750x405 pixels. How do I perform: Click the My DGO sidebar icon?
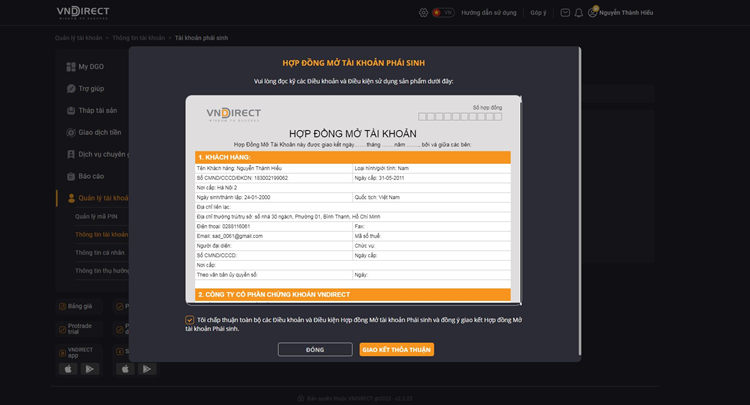(71, 66)
